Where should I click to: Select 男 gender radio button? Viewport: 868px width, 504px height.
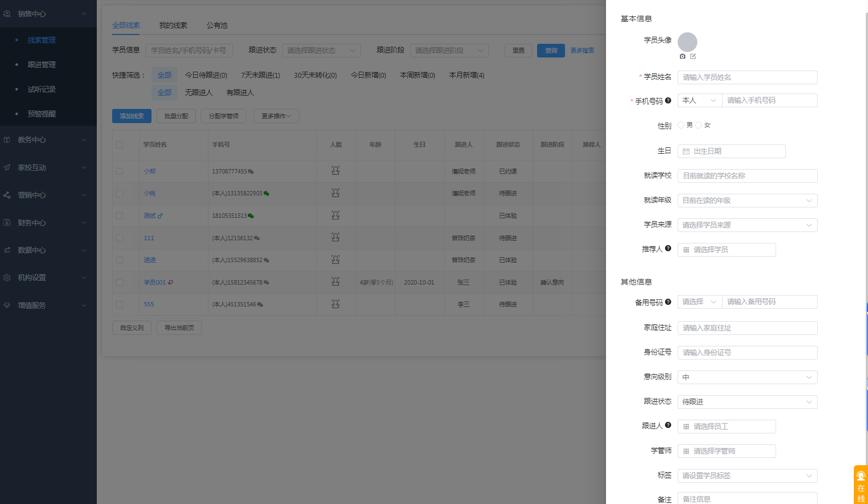pos(681,125)
